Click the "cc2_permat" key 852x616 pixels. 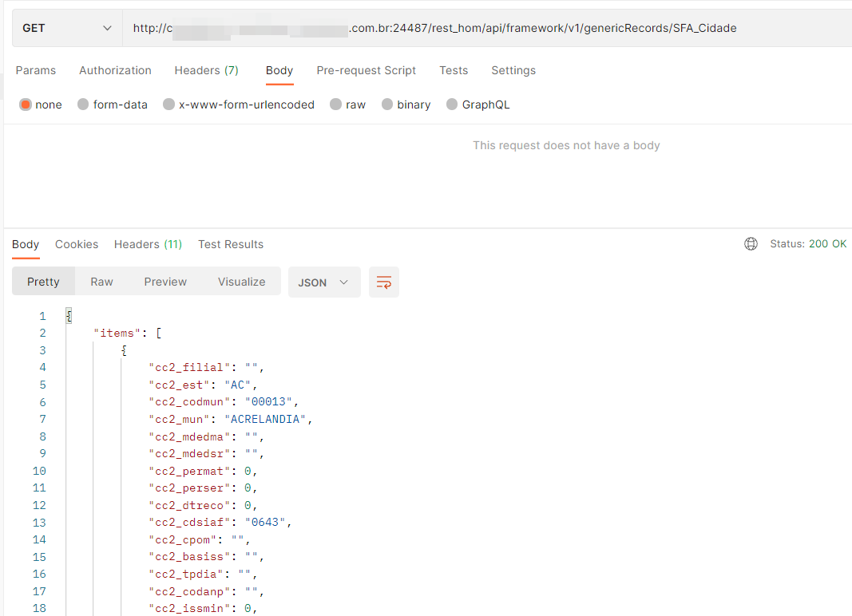pyautogui.click(x=189, y=471)
